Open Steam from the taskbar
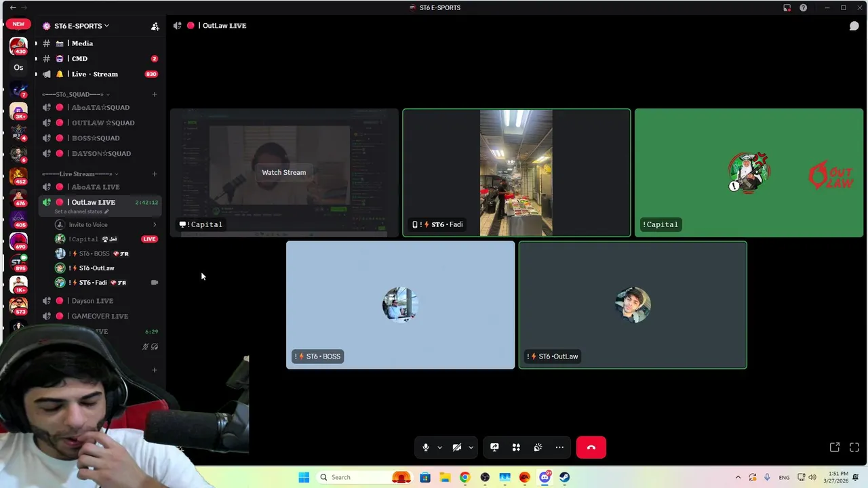The width and height of the screenshot is (868, 488). pos(564,477)
